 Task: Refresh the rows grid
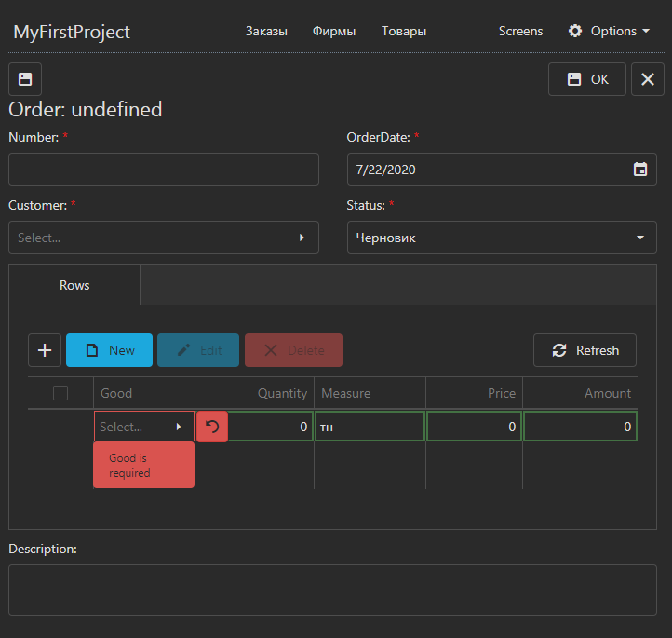[585, 350]
